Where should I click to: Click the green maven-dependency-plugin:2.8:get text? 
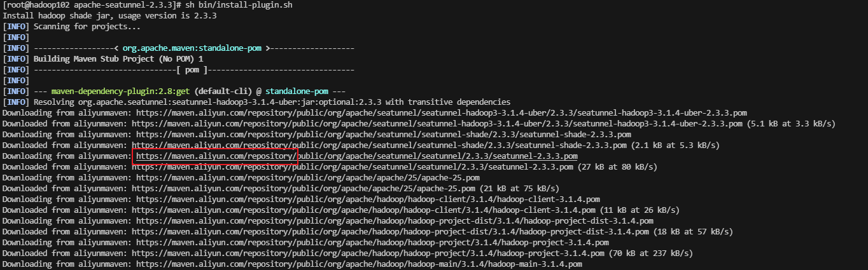tap(120, 91)
